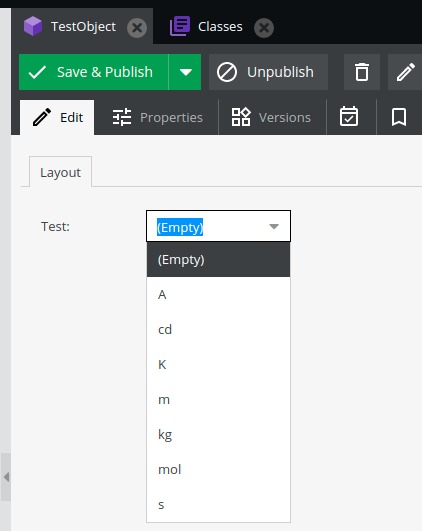Viewport: 422px width, 531px height.
Task: Select the Edit tab
Action: [x=57, y=118]
